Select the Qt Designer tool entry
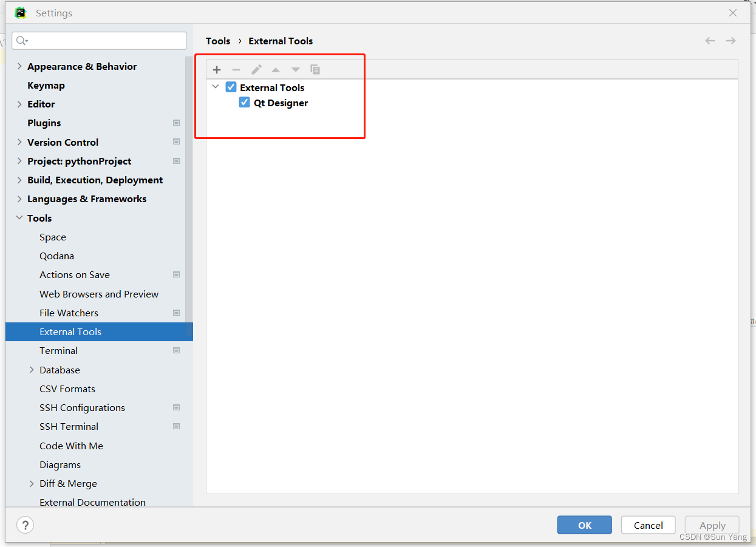The image size is (756, 547). tap(281, 103)
